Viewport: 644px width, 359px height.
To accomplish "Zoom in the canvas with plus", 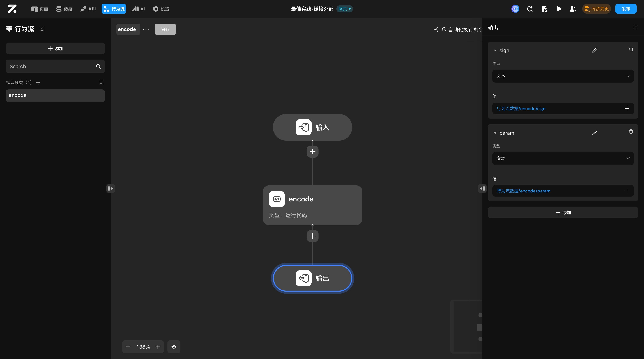I will pos(158,347).
